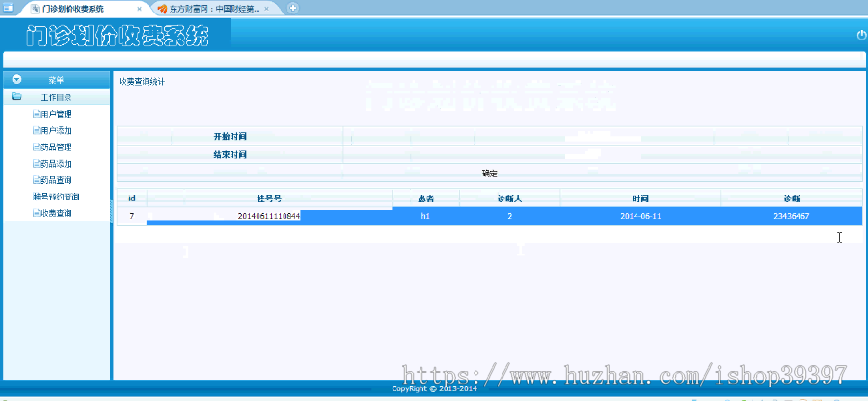Click the CopyRight 2013-2014 footer text

coord(435,388)
